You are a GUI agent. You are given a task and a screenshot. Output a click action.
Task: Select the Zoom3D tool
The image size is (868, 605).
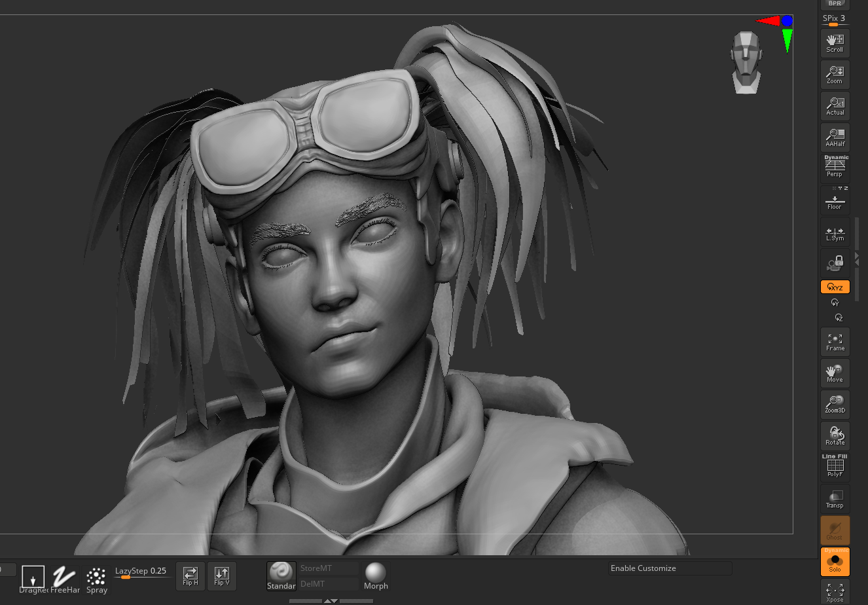pos(835,404)
